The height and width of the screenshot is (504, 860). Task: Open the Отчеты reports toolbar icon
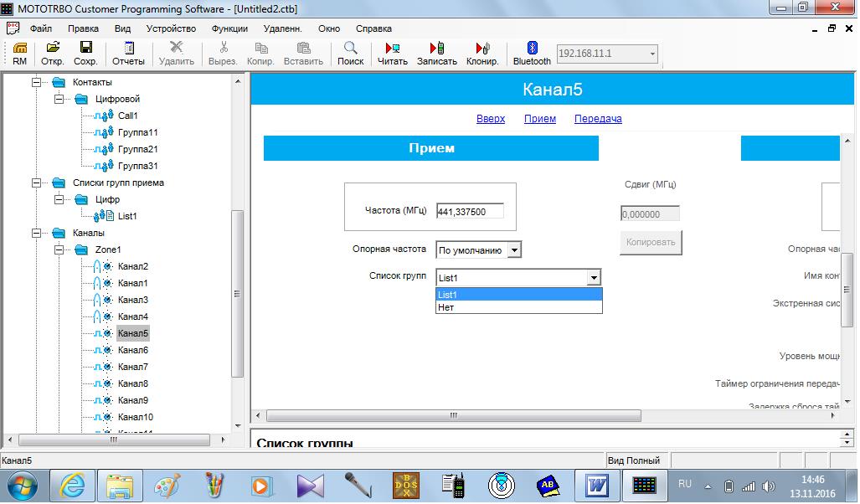click(x=128, y=54)
